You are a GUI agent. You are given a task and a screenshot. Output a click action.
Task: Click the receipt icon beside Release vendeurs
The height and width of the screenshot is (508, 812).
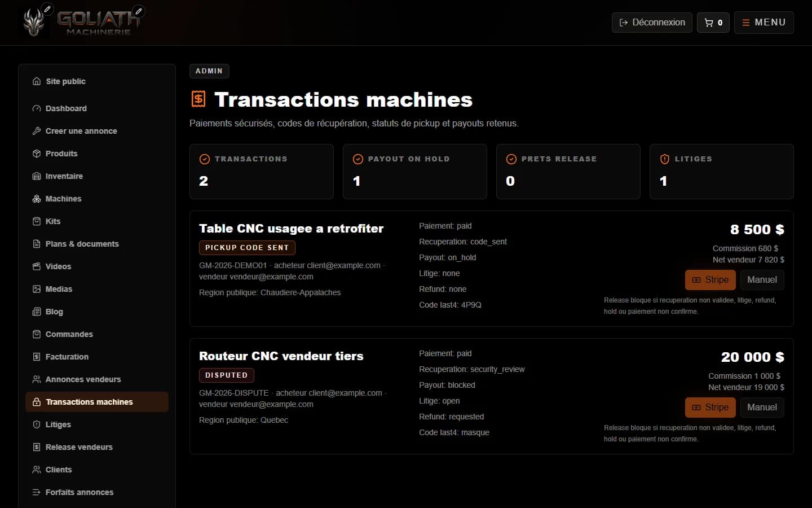tap(37, 447)
